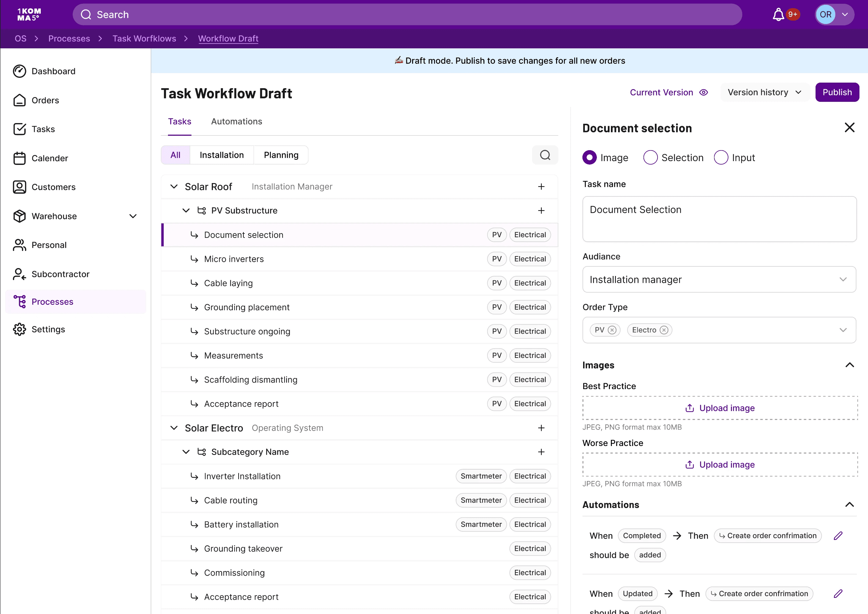Upload a Best Practice image

click(x=720, y=408)
